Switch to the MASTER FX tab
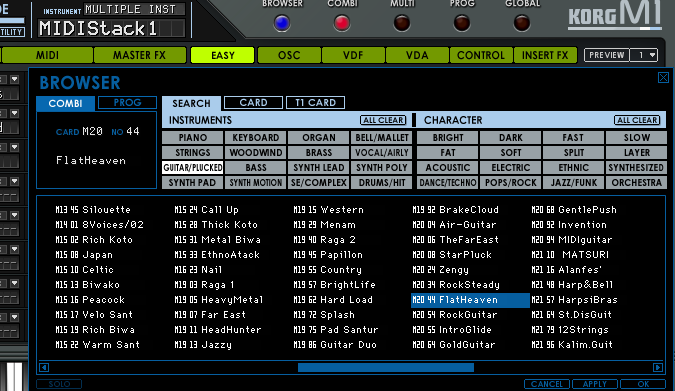675x391 pixels. [x=139, y=55]
